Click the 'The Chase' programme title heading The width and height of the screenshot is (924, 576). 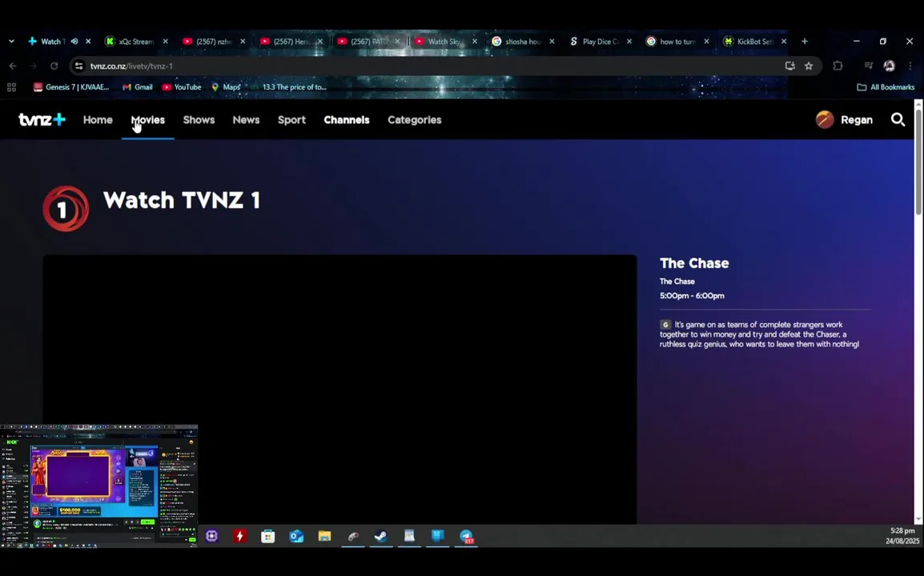694,263
